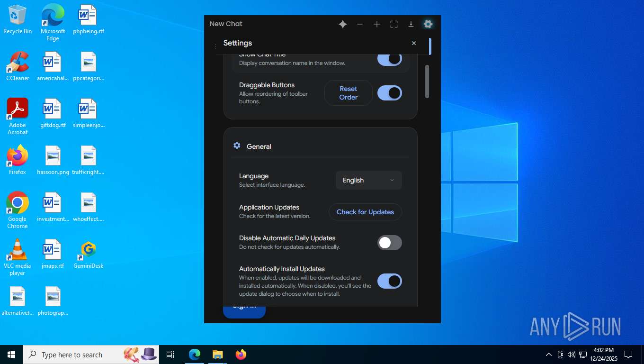Select whoeffect... image file icon
This screenshot has width=644, height=364.
click(x=89, y=207)
